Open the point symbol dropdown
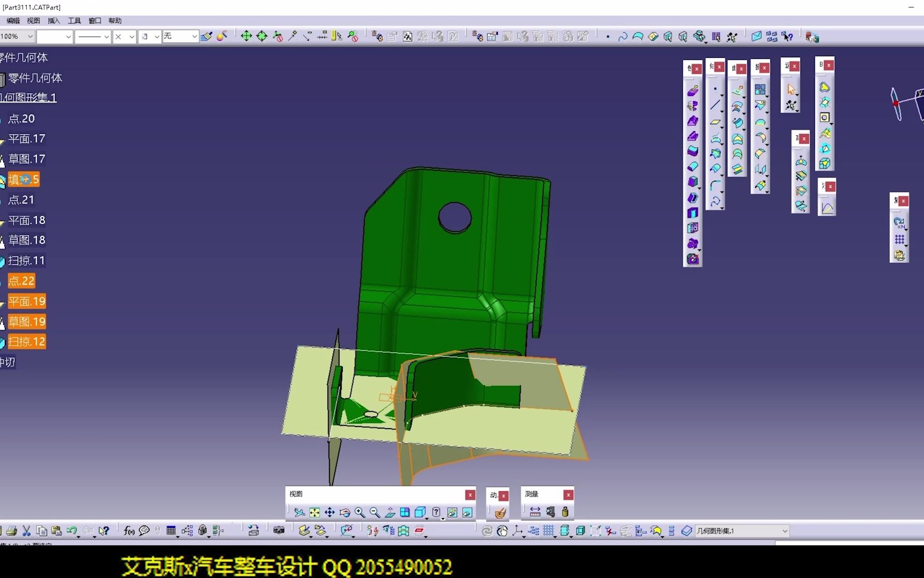The image size is (924, 578). click(x=125, y=36)
